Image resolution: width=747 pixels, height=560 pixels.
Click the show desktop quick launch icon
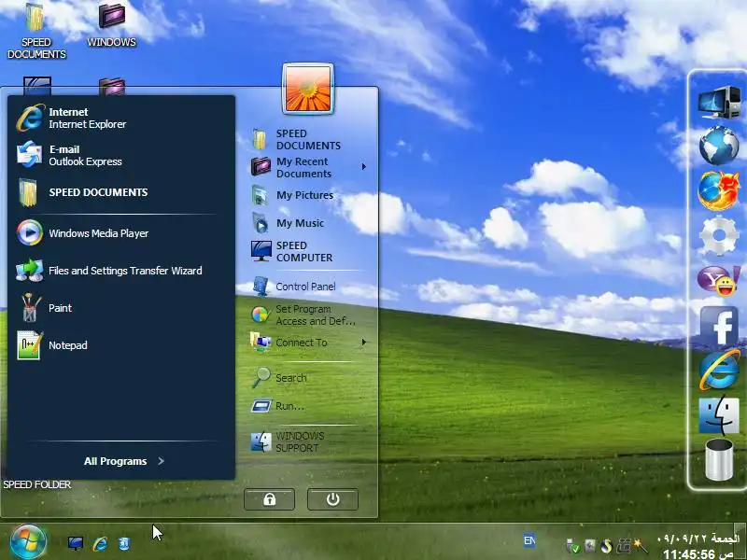tap(76, 543)
